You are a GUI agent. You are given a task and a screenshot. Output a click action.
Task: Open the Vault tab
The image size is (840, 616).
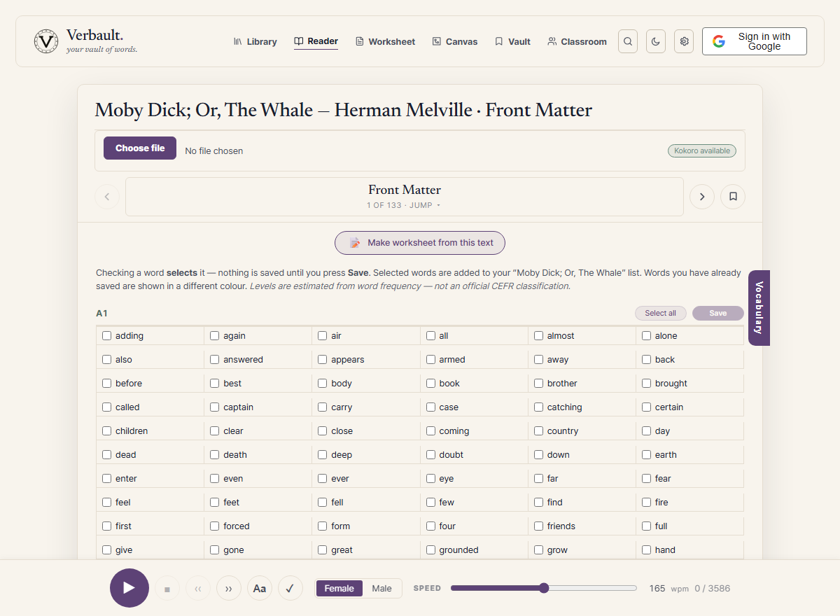(x=512, y=41)
